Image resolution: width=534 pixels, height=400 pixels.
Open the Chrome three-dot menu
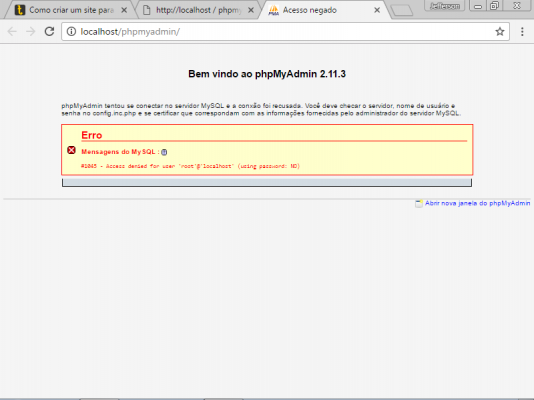pyautogui.click(x=522, y=32)
